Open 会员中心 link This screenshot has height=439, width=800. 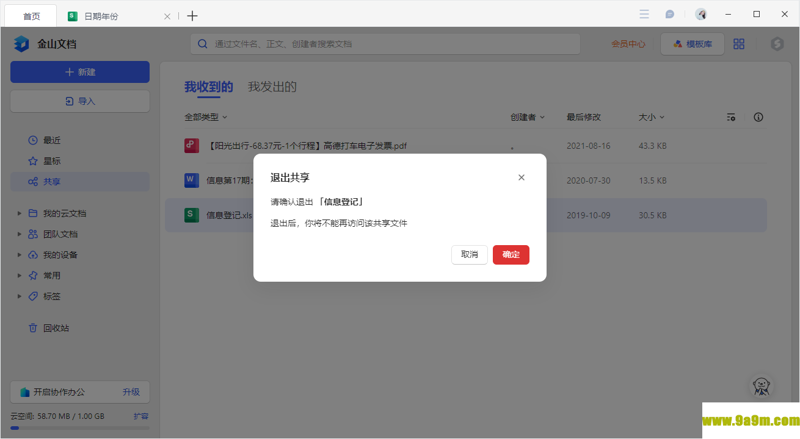[x=628, y=44]
